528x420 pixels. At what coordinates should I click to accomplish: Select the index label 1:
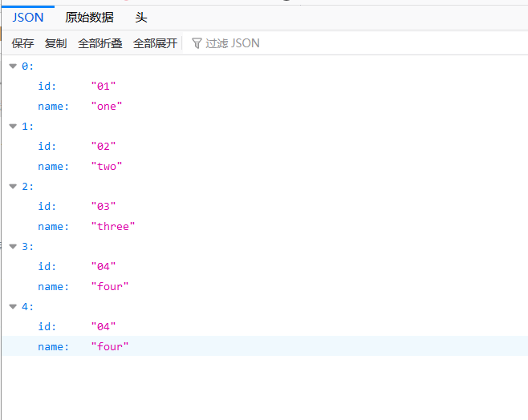tap(27, 127)
